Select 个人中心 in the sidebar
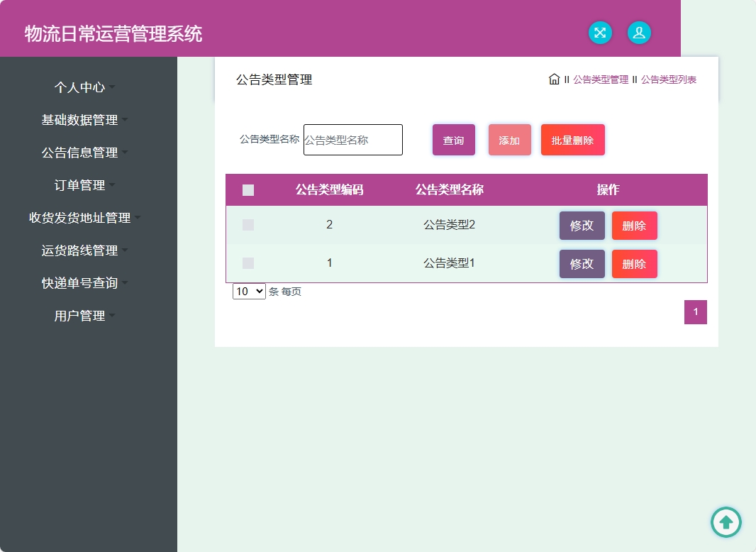 [81, 87]
